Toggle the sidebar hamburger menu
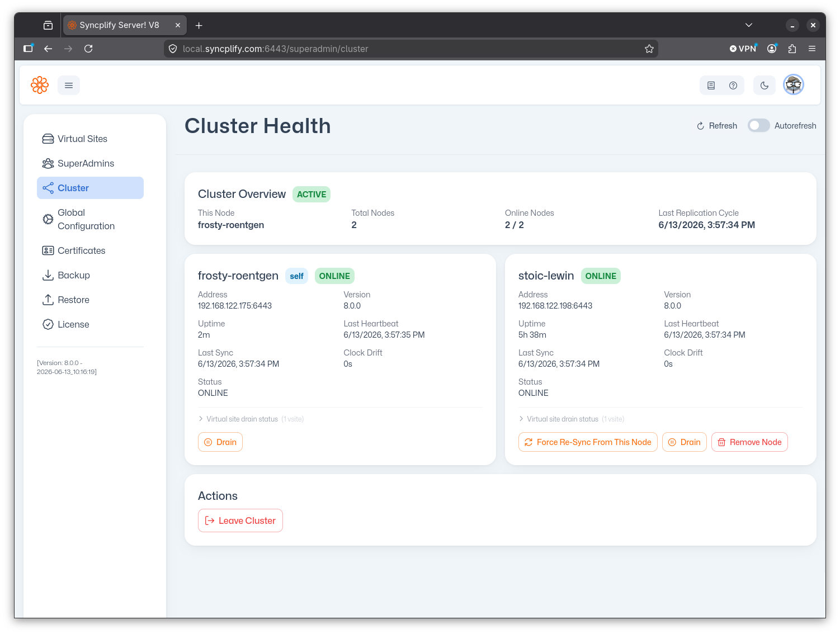Image resolution: width=840 pixels, height=634 pixels. coord(69,86)
